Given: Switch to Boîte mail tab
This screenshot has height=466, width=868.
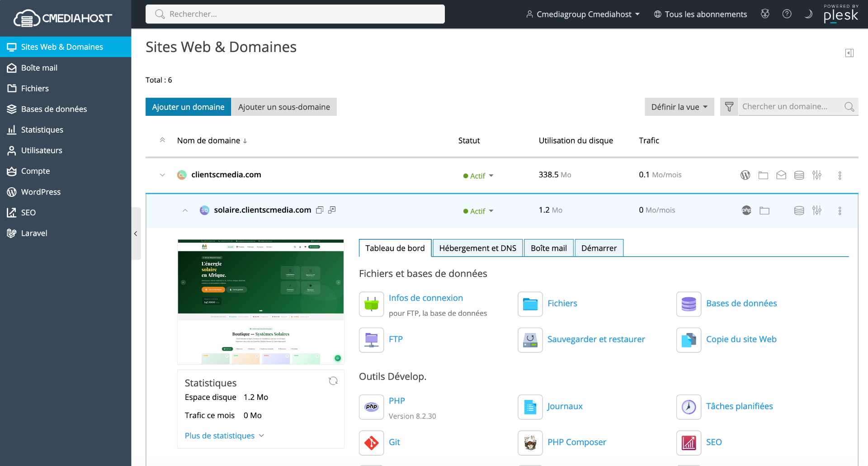Looking at the screenshot, I should pos(548,248).
